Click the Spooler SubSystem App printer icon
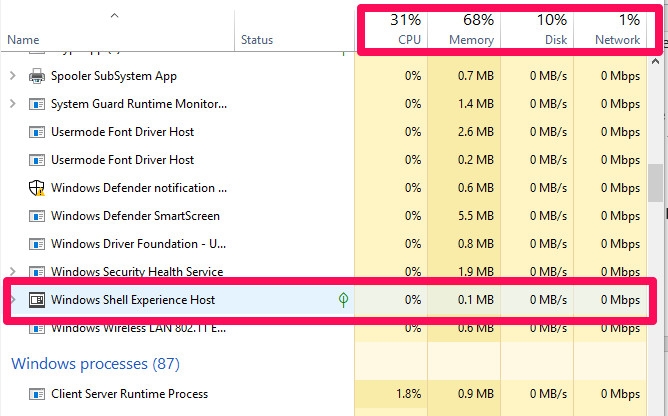 (37, 76)
